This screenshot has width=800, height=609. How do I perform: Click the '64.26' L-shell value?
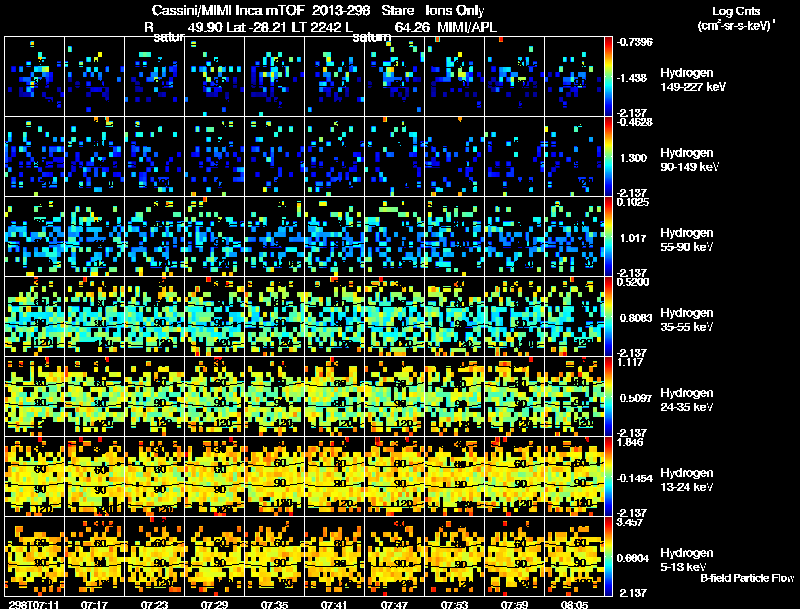point(412,27)
